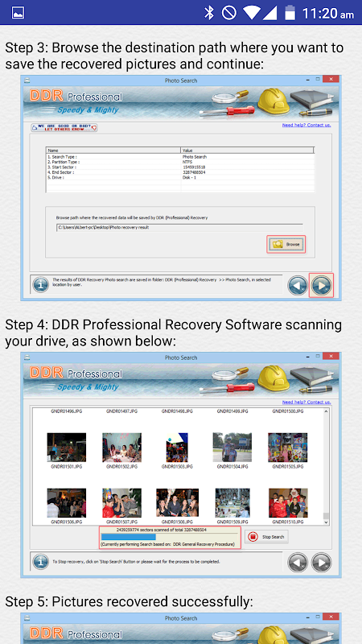This screenshot has width=362, height=644.
Task: Tap the Bluetooth status icon
Action: (x=209, y=13)
